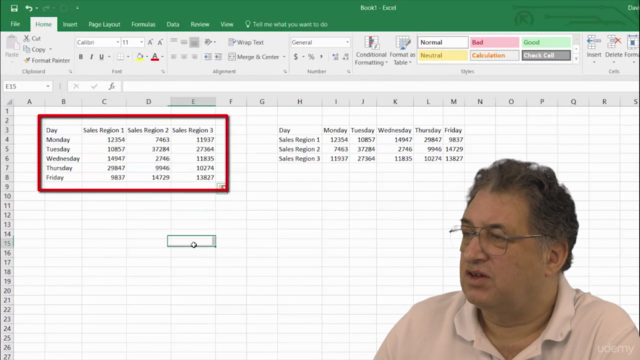640x360 pixels.
Task: Click the Comma Style icon
Action: click(321, 57)
